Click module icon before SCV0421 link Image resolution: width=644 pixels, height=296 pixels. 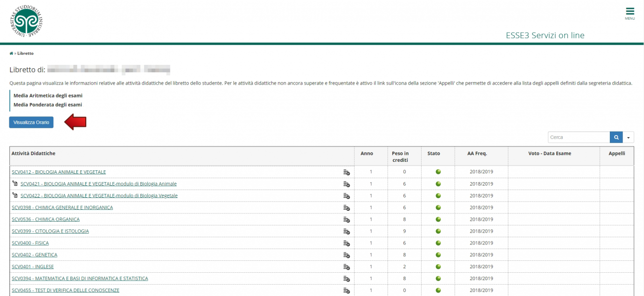15,184
